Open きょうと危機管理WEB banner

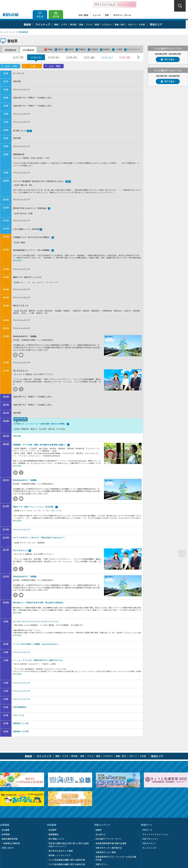coord(166,780)
